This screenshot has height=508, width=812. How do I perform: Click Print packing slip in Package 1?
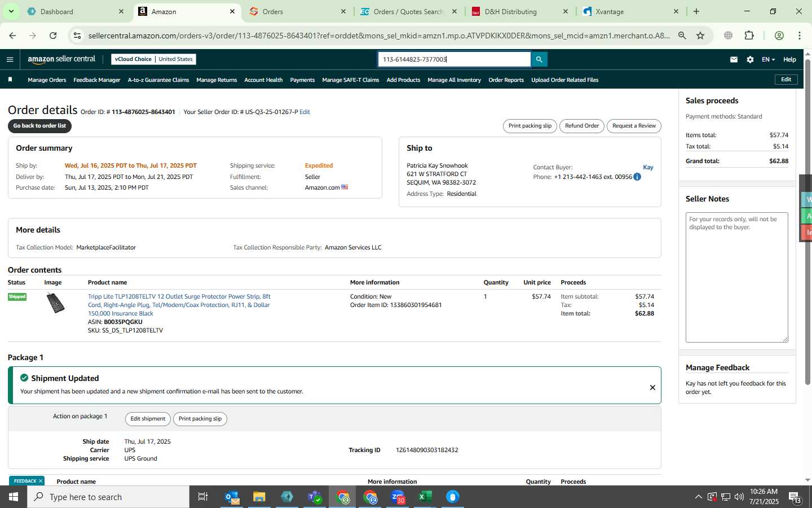(x=200, y=419)
